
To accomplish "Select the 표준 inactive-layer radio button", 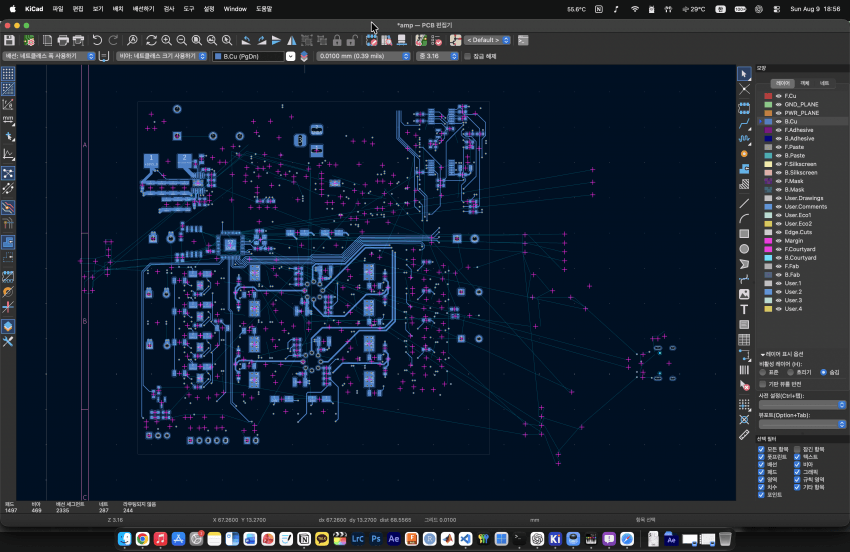I will (763, 373).
